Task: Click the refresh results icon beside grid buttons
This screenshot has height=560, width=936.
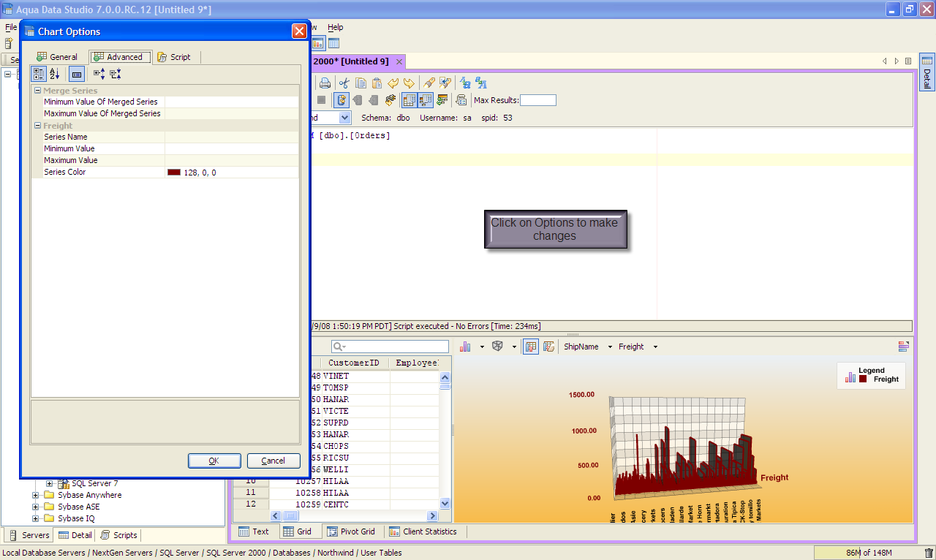Action: click(442, 100)
